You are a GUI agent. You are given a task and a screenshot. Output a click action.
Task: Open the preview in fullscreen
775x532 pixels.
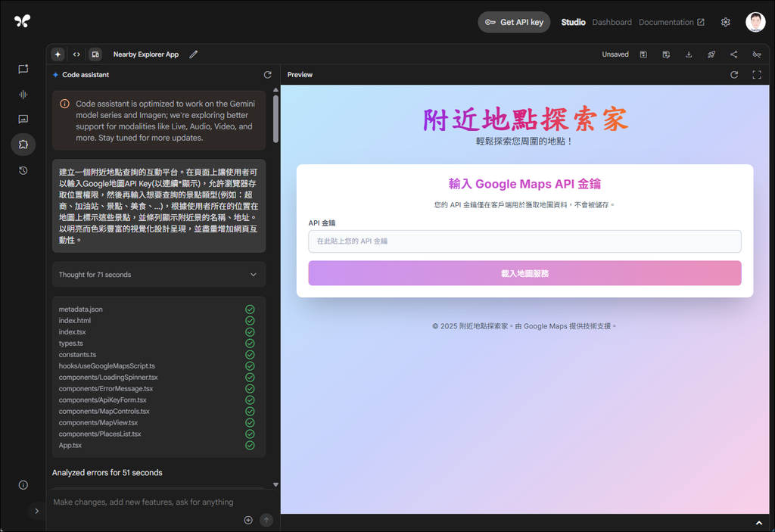tap(757, 75)
